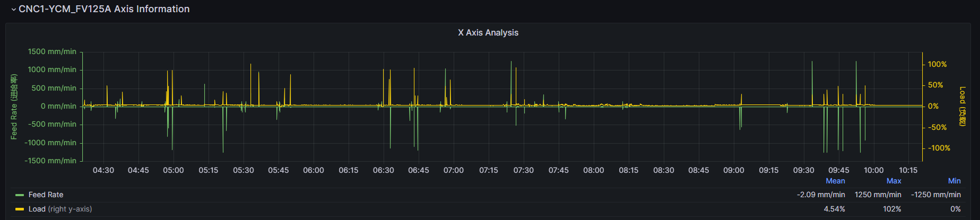The height and width of the screenshot is (220, 980).
Task: Sort legend by the Mean column
Action: coord(835,181)
